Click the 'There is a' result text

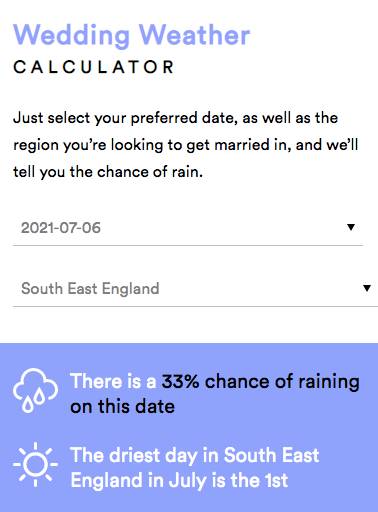[x=113, y=381]
